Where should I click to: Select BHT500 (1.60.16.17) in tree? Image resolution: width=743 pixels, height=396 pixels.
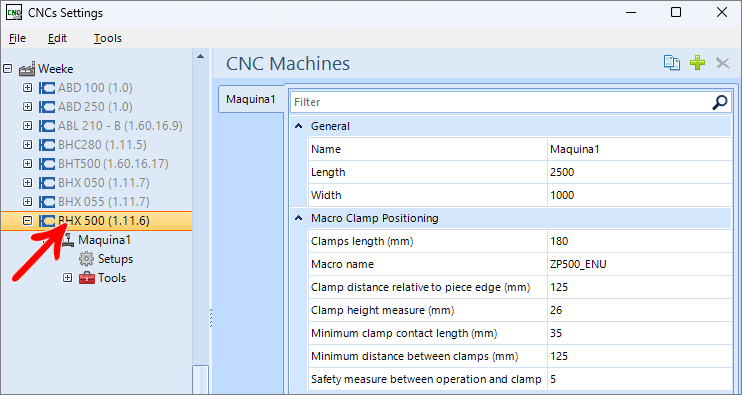tap(113, 163)
